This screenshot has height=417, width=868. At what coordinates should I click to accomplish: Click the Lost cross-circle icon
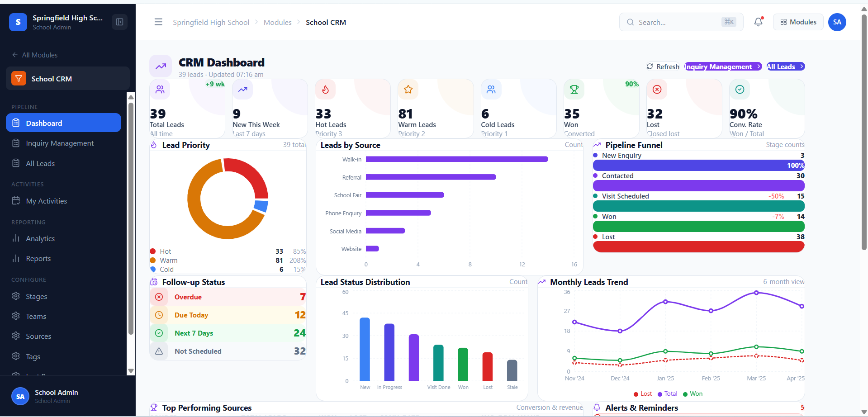pos(657,90)
